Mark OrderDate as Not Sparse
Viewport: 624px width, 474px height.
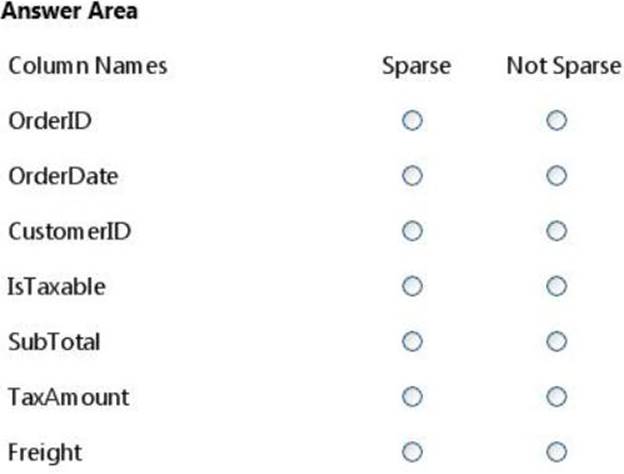(x=557, y=176)
